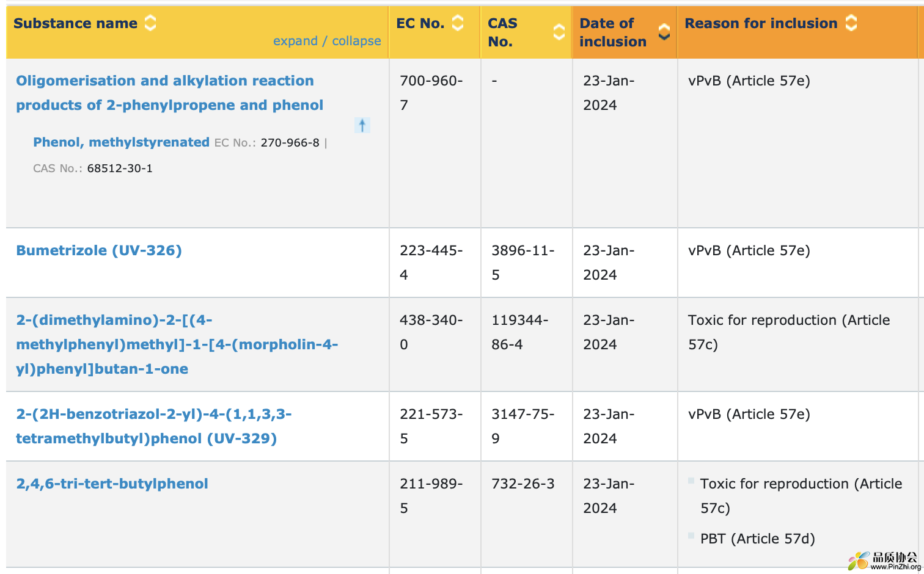Screen dimensions: 924x574
Task: Open 2-(dimethylamino)-2-[(4-methylphenyl)methyl] substance link
Action: pyautogui.click(x=176, y=344)
